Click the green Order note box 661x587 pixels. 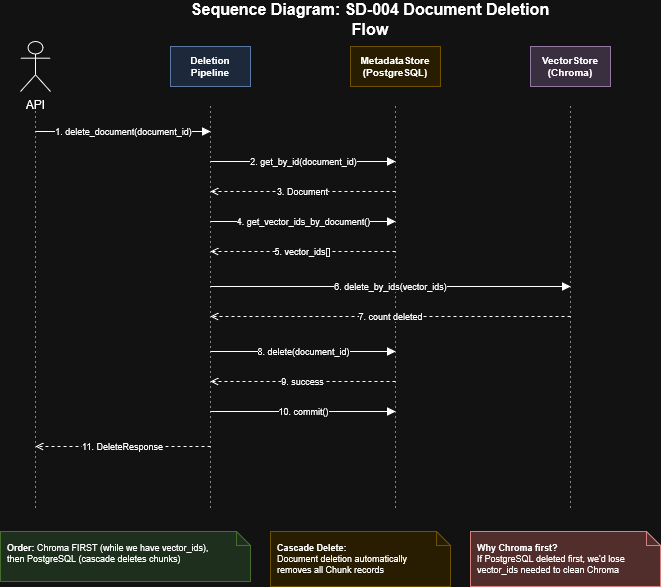[125, 559]
